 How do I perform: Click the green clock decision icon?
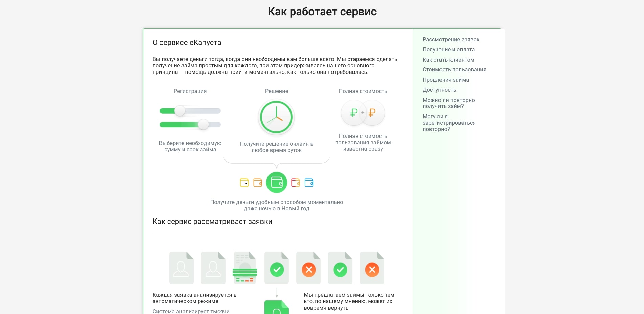[276, 117]
